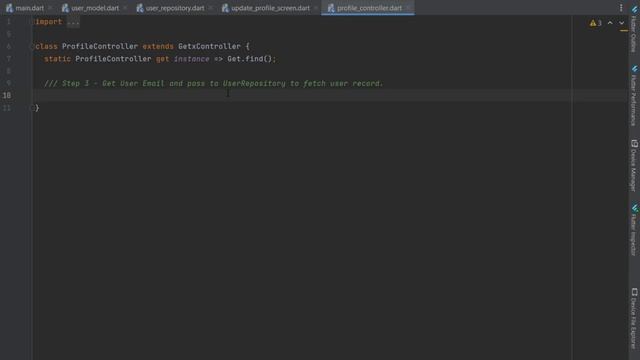Image resolution: width=640 pixels, height=360 pixels.
Task: Click the Get.find(); call
Action: [x=251, y=59]
